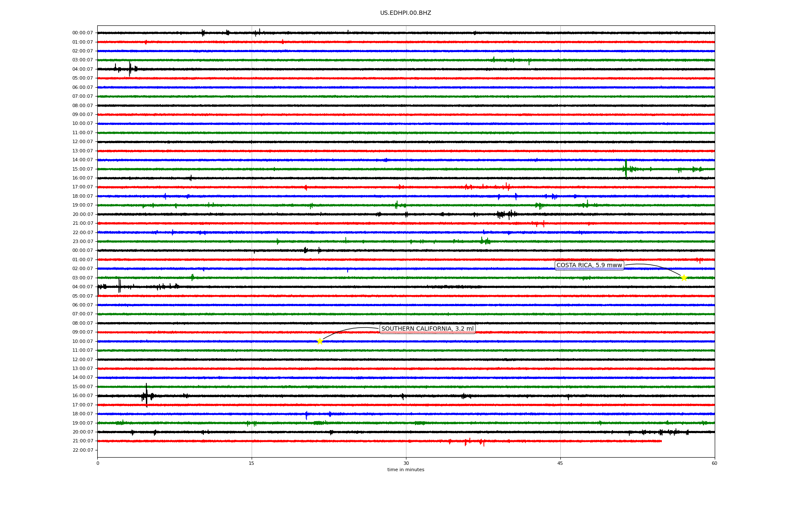Click the 60 tick on the x-axis
This screenshot has height=508, width=812.
714,463
